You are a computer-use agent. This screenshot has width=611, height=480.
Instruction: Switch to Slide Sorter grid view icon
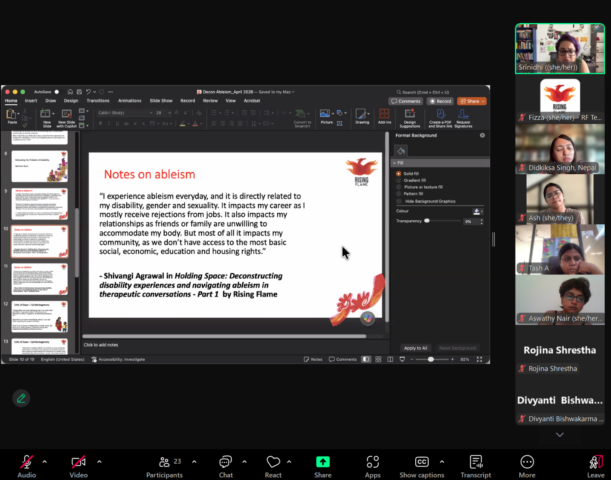pyautogui.click(x=378, y=359)
